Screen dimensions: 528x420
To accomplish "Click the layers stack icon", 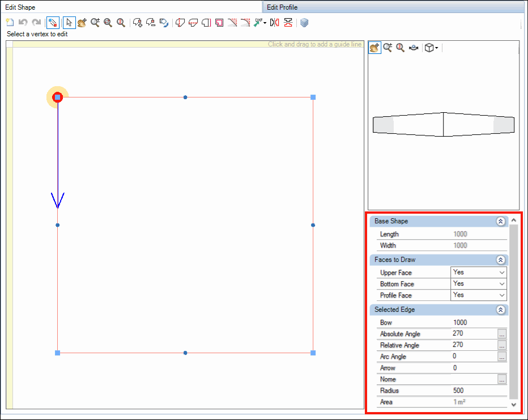I will point(304,23).
